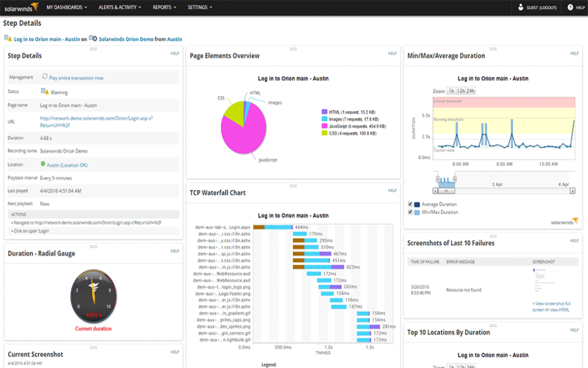Screen dimensions: 588x368
Task: Click the SolarWinds logo in the header
Action: coord(20,7)
